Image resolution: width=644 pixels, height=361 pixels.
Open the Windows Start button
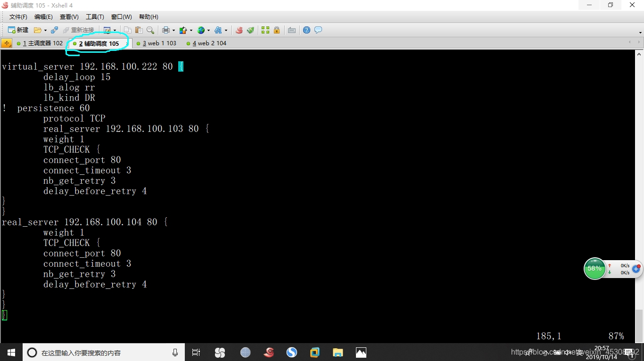pos(11,353)
